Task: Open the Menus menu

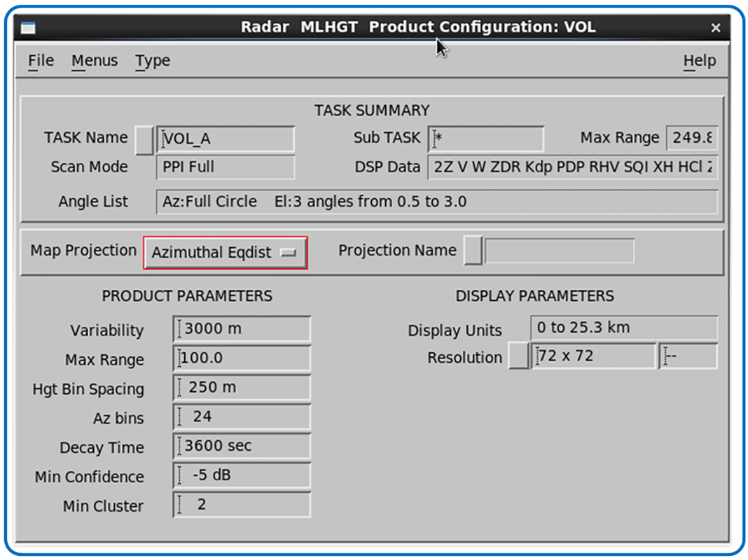Action: [x=95, y=61]
